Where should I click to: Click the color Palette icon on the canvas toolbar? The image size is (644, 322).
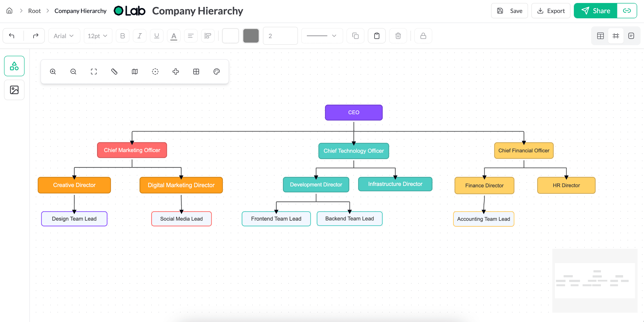coord(216,72)
